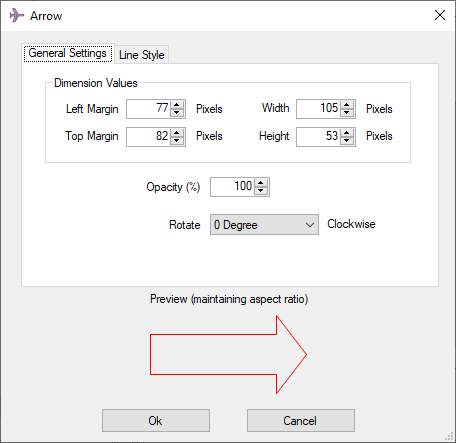Image resolution: width=456 pixels, height=443 pixels.
Task: Click the Opacity (%) input field
Action: [232, 187]
